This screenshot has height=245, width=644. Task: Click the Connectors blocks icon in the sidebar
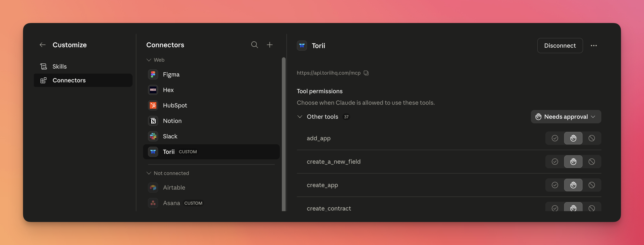43,80
